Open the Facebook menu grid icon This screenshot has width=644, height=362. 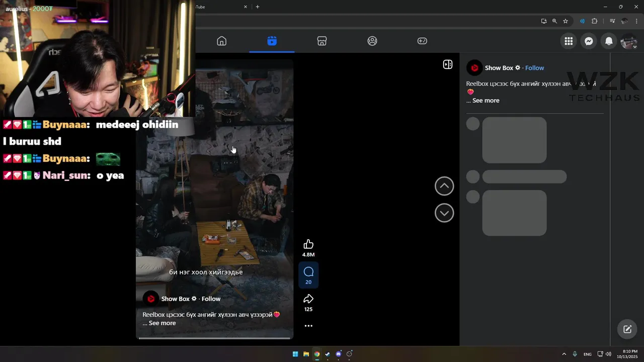pos(569,41)
